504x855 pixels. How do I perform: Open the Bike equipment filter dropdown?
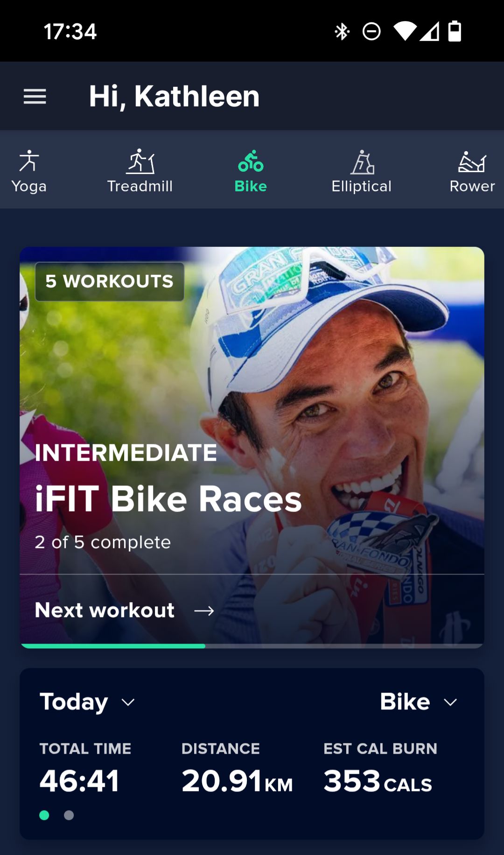419,701
